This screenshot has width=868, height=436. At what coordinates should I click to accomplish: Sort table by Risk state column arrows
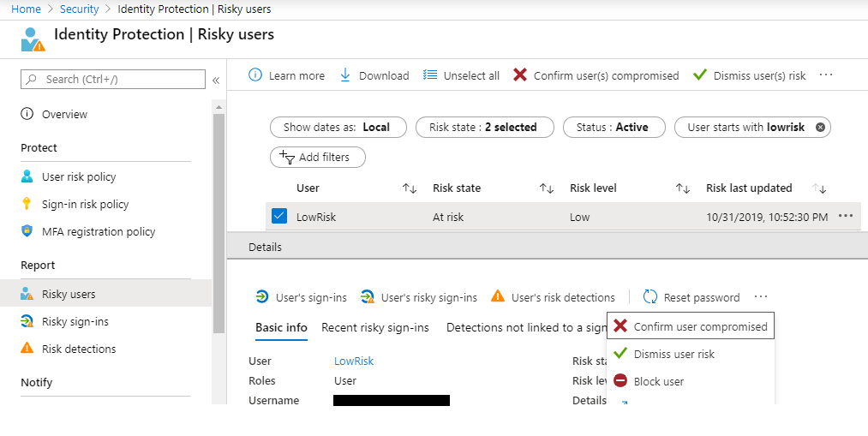(x=547, y=188)
